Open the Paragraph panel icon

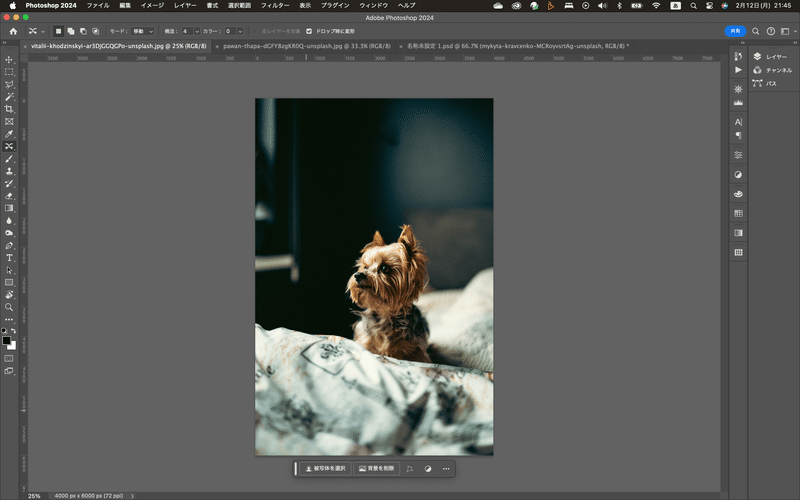[738, 135]
